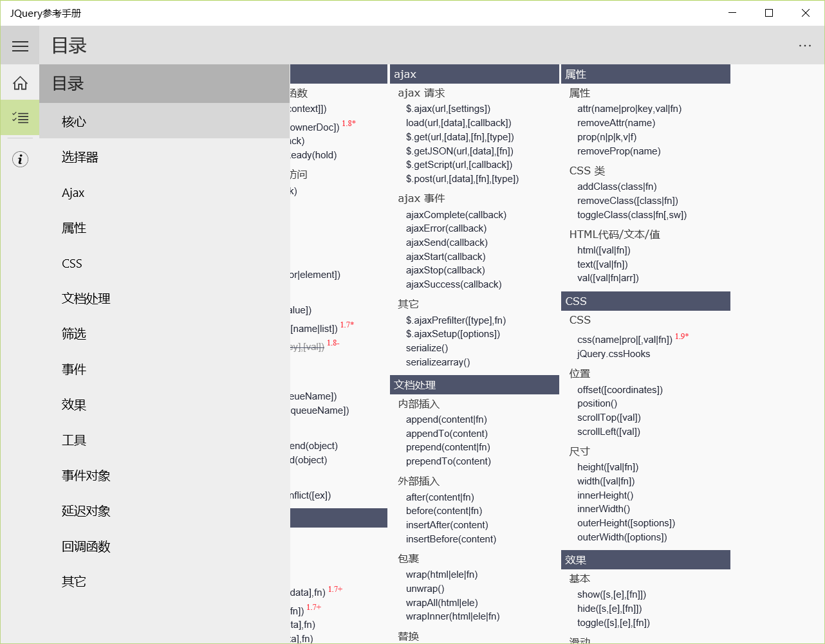
Task: Open $.post(url,[data],[fn],[type]) link
Action: click(x=463, y=179)
